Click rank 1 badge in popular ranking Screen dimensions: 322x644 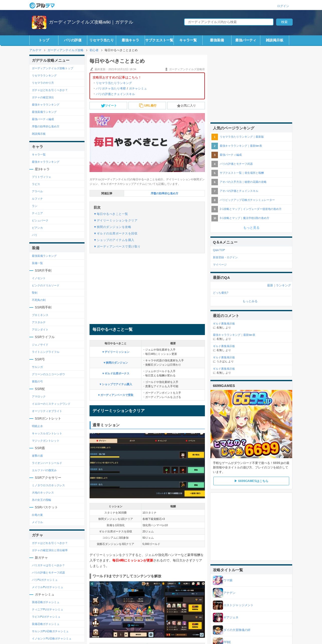215,137
